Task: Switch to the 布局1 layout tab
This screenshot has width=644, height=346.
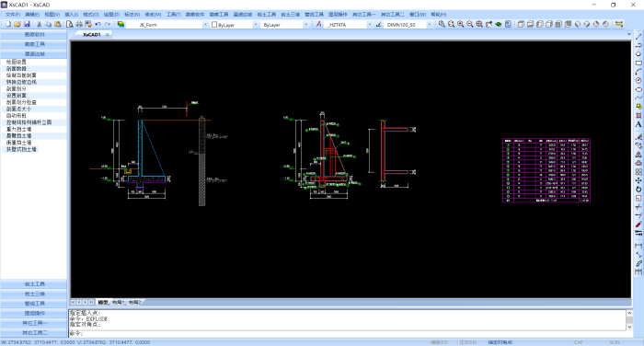Action: (x=118, y=303)
